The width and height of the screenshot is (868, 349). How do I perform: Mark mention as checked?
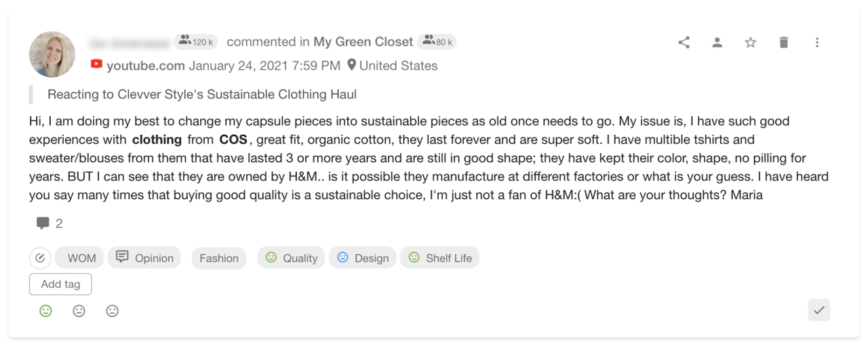(819, 310)
